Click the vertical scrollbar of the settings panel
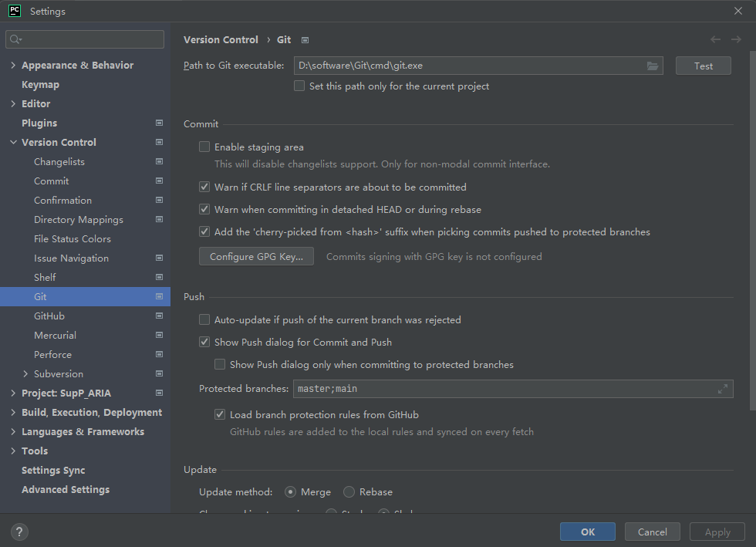 tap(753, 231)
